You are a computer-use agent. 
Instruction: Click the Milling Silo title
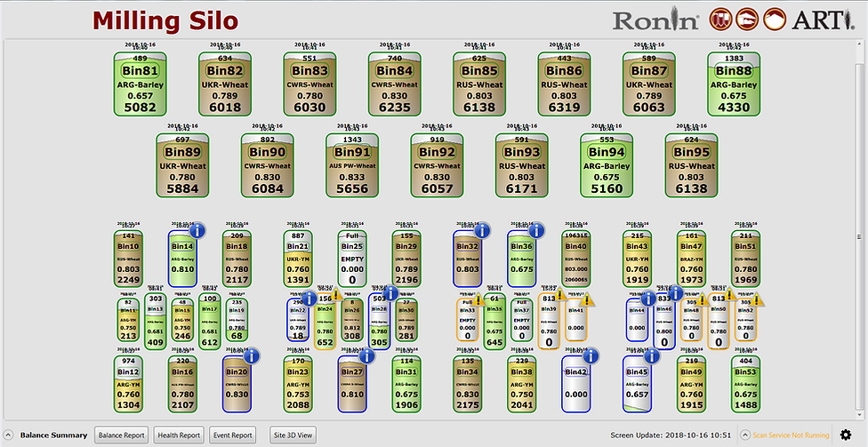(x=165, y=20)
